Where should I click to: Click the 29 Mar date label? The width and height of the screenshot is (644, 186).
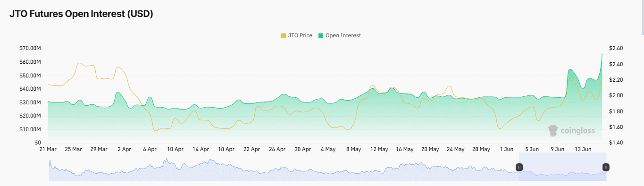[x=99, y=149]
